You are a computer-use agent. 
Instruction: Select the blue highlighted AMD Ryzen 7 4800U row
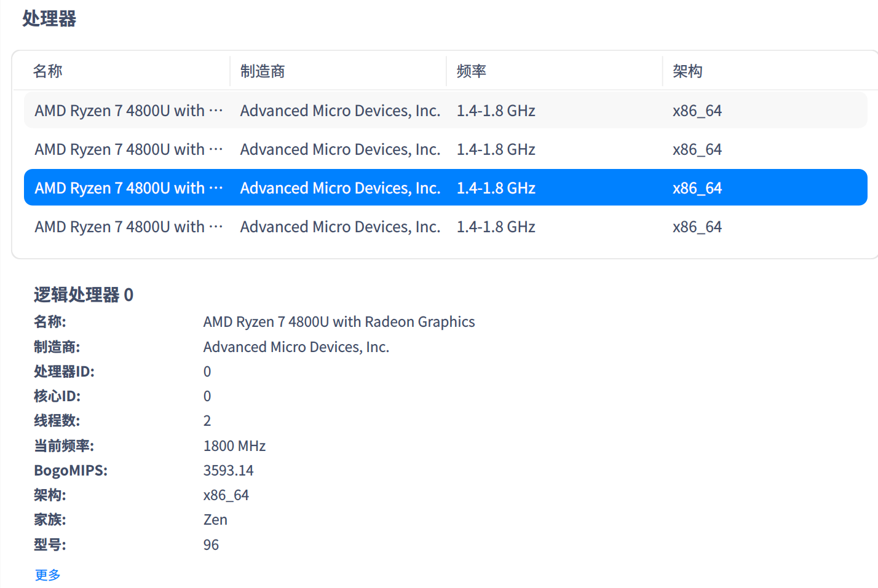pyautogui.click(x=446, y=187)
